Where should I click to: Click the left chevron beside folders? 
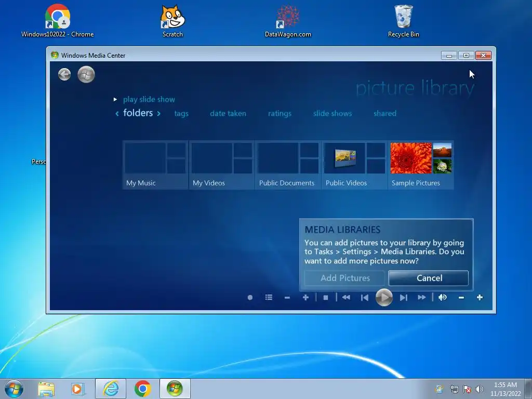[x=117, y=113]
